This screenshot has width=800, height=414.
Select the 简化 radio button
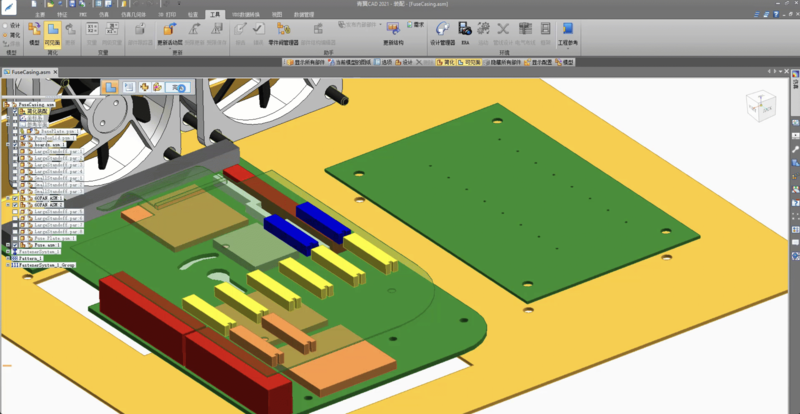pyautogui.click(x=5, y=33)
